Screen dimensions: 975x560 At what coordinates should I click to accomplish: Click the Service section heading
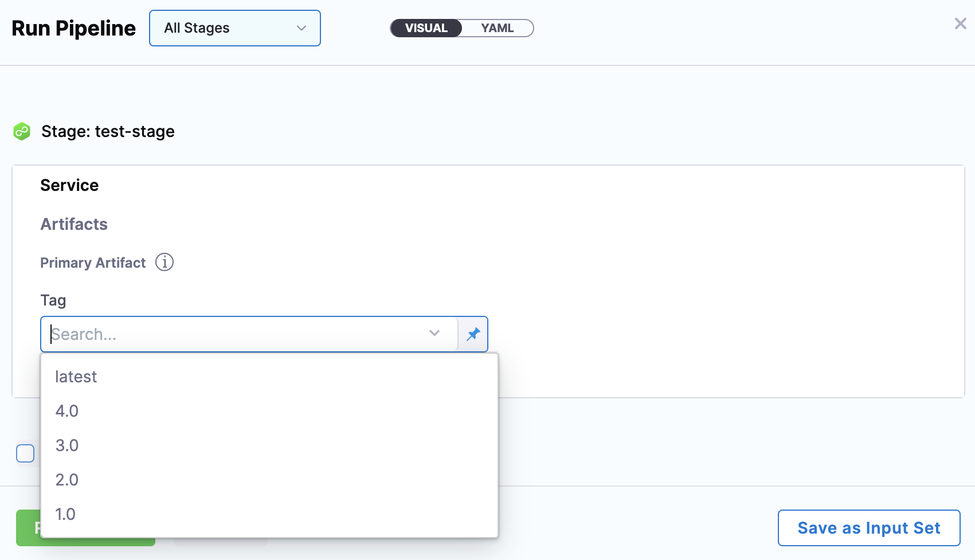(x=69, y=185)
